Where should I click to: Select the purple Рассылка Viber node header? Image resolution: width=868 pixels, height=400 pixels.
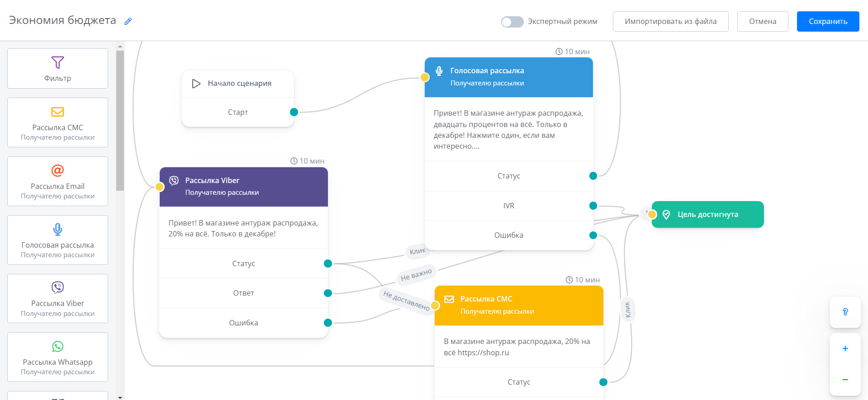click(x=243, y=187)
